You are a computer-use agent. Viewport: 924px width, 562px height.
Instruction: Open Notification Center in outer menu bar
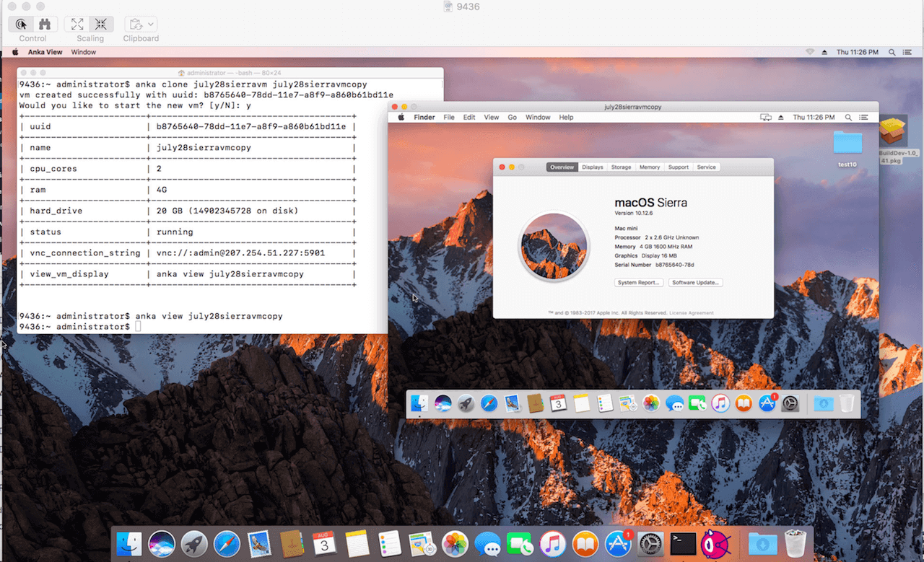pos(909,52)
